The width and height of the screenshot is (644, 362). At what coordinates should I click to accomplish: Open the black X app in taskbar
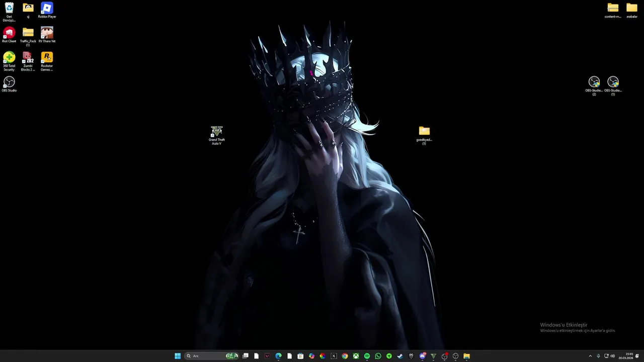[334, 356]
